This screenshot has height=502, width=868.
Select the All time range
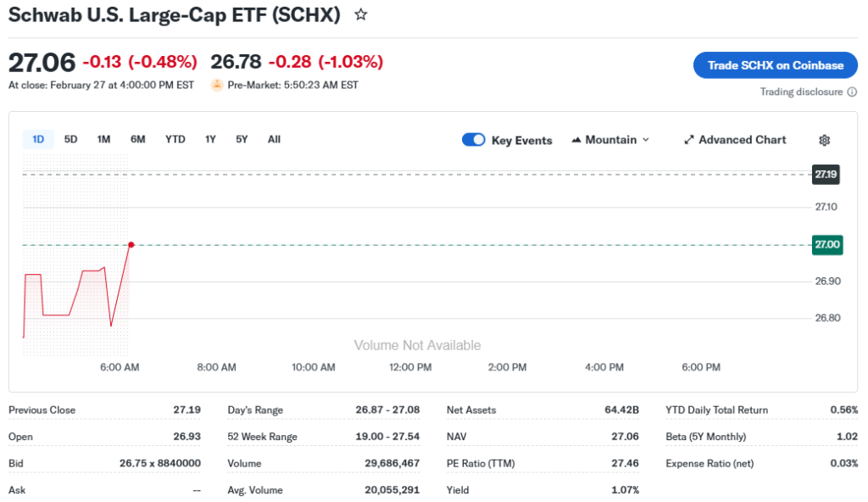tap(274, 139)
